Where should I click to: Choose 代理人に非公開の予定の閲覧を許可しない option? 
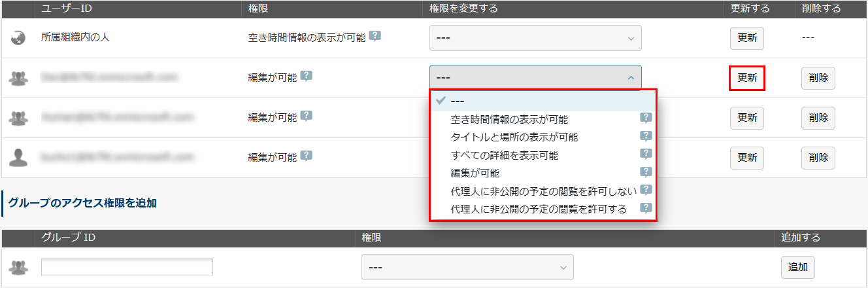[542, 191]
